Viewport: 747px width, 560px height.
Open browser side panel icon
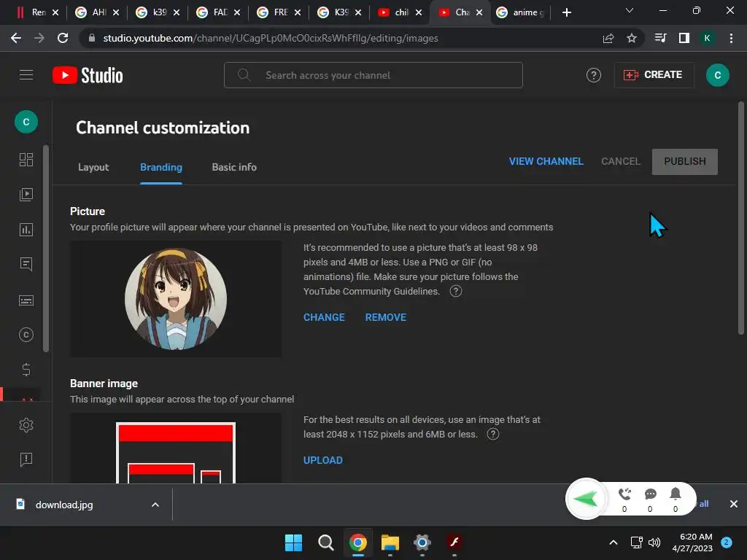coord(684,38)
